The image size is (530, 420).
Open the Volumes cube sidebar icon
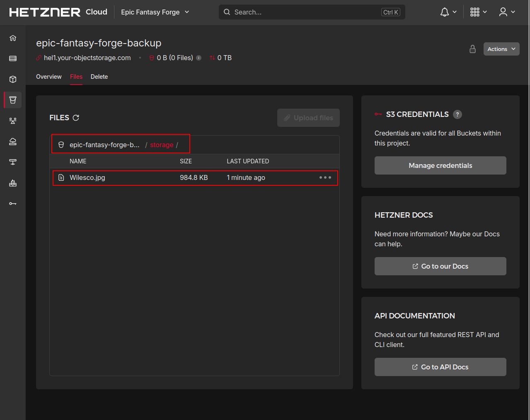(x=13, y=79)
